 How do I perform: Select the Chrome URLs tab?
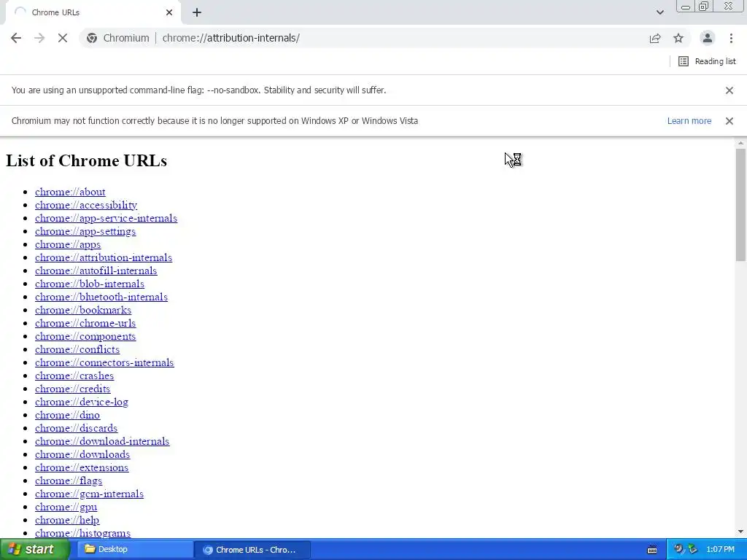pyautogui.click(x=93, y=12)
